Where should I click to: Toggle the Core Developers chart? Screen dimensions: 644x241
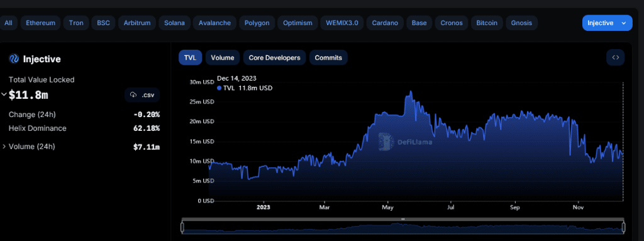click(275, 58)
